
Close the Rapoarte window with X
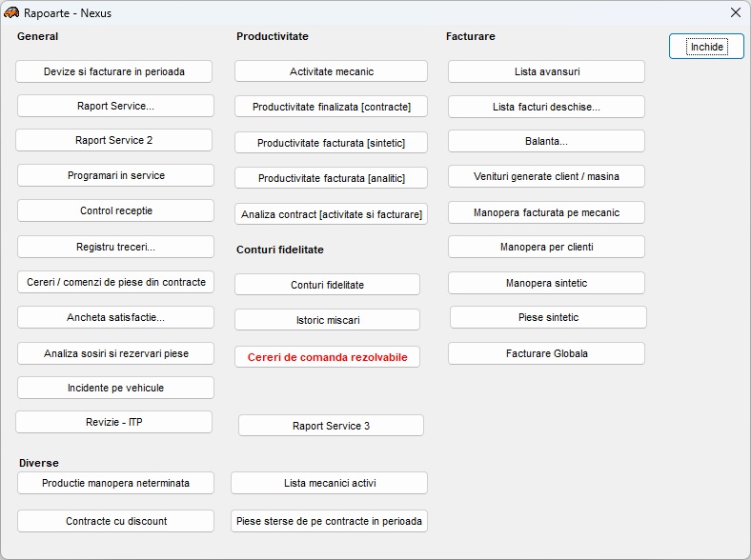[x=735, y=12]
